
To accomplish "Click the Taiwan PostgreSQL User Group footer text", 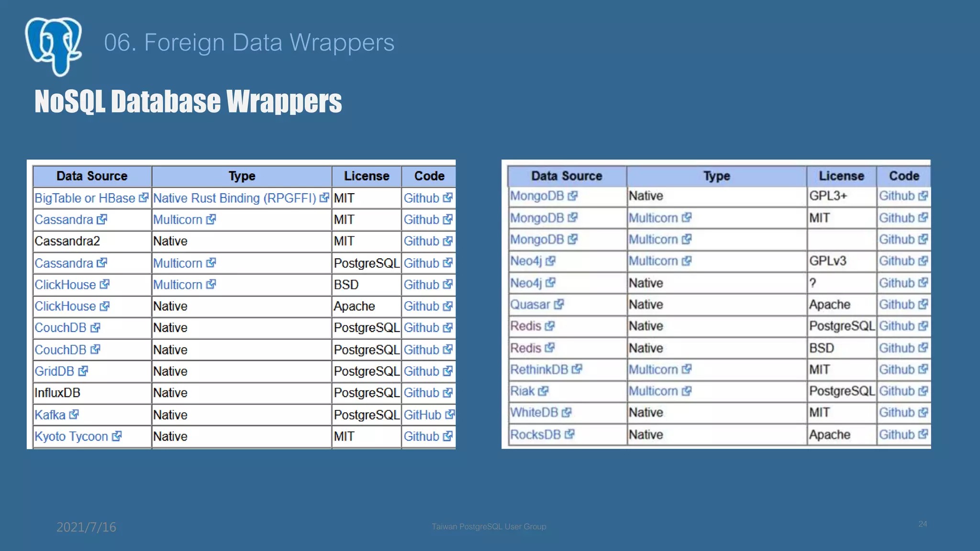I will pyautogui.click(x=489, y=527).
